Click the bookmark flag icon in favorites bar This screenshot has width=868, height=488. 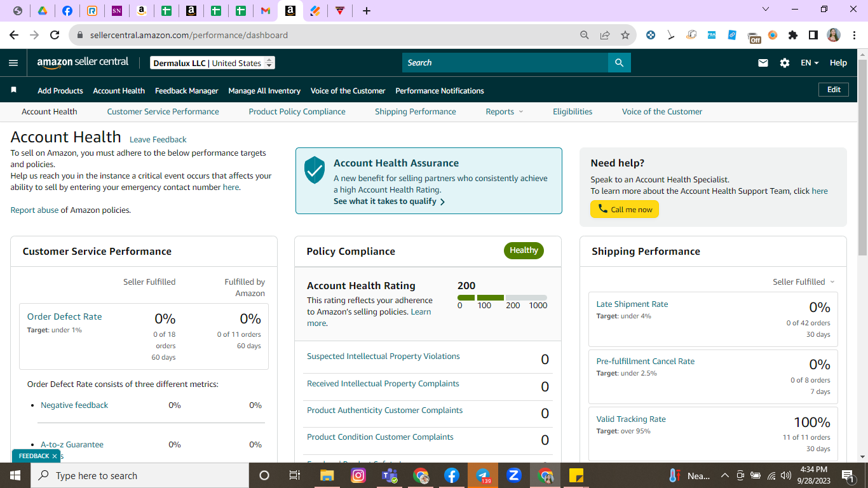pos(13,90)
